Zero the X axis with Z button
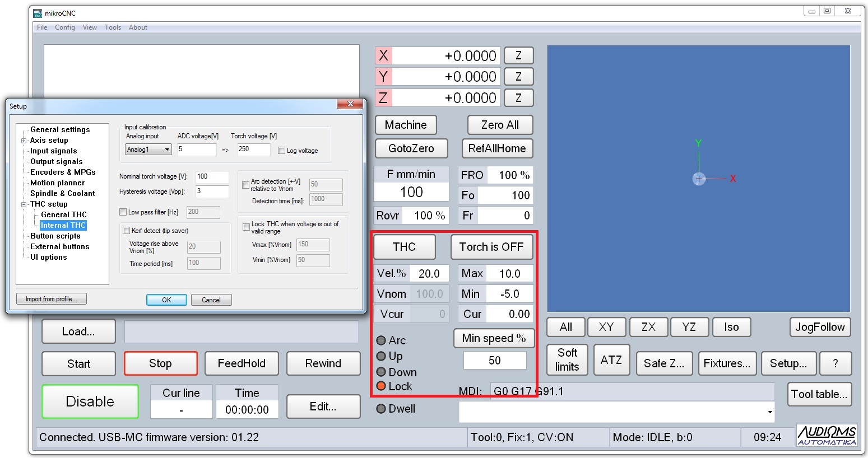868x458 pixels. (518, 55)
